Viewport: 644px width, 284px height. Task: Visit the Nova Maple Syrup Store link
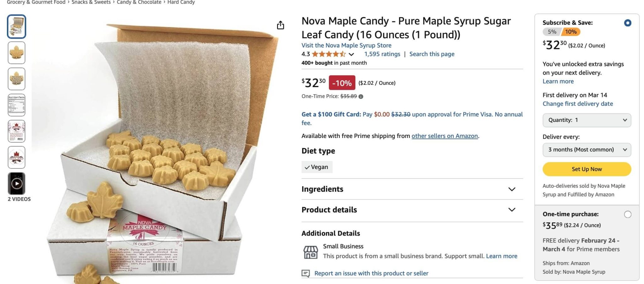point(346,46)
